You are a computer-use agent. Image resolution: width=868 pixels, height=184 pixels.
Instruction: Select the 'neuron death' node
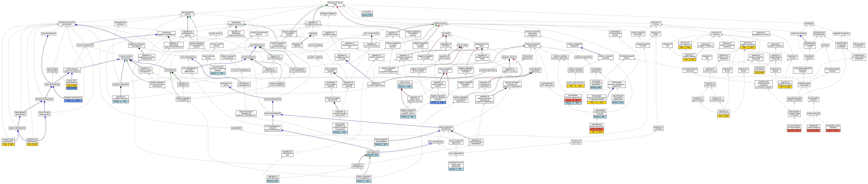click(x=462, y=45)
